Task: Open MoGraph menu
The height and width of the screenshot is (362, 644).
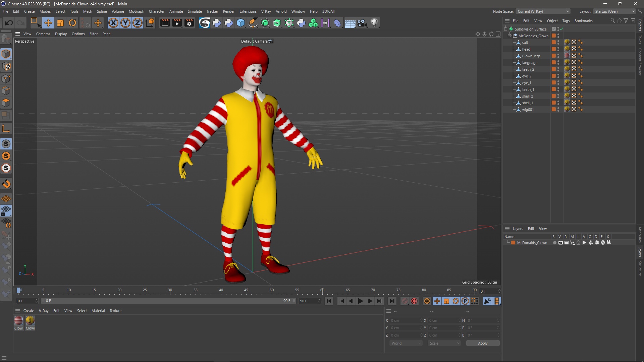Action: [136, 11]
